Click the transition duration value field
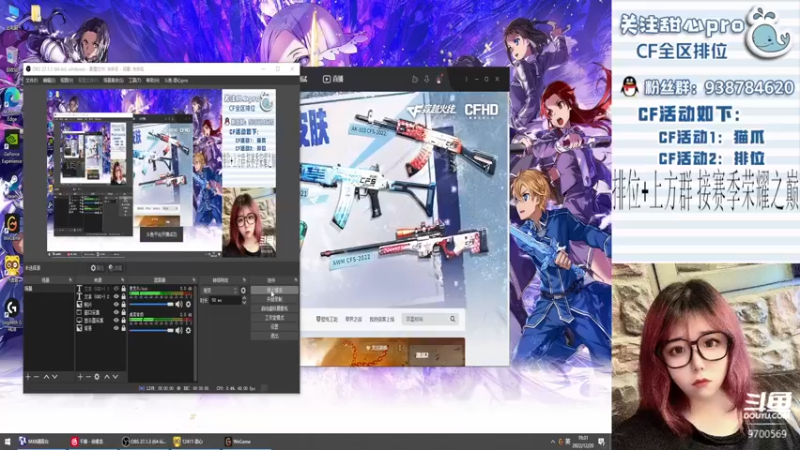The image size is (800, 450). tap(225, 301)
